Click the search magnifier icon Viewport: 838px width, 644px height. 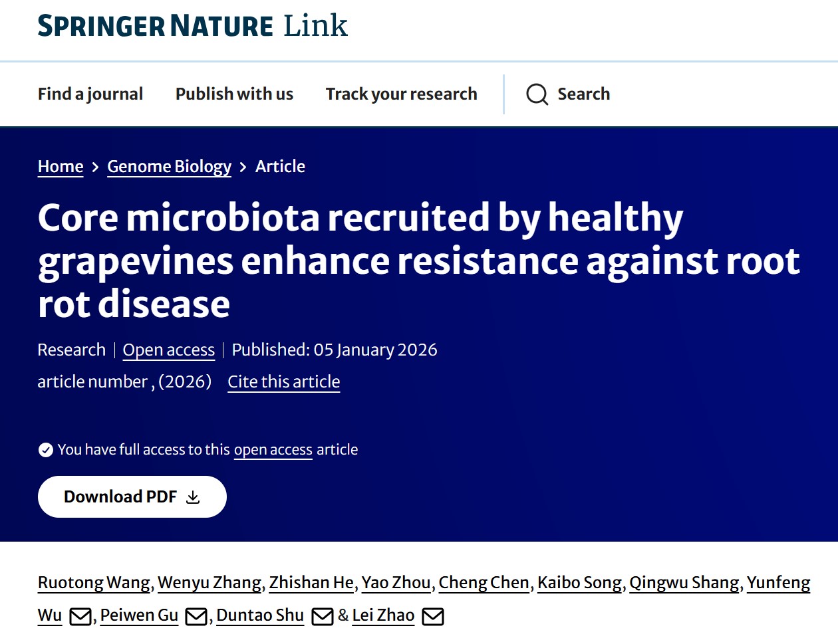click(x=537, y=94)
